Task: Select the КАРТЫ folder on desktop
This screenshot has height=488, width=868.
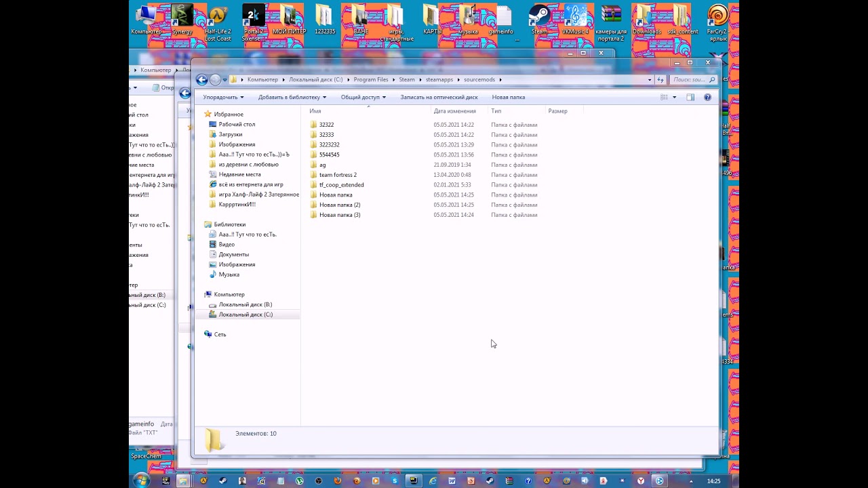Action: tap(432, 20)
